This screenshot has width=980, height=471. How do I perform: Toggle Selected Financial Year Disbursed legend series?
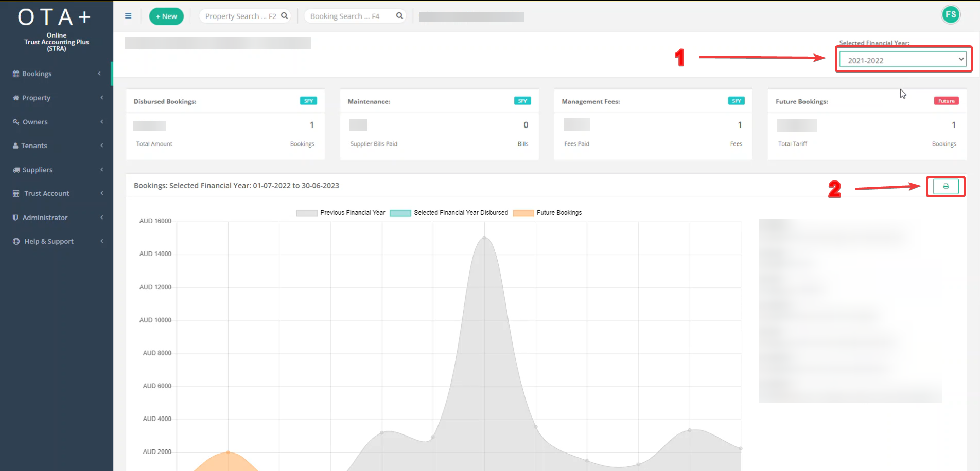pos(449,213)
